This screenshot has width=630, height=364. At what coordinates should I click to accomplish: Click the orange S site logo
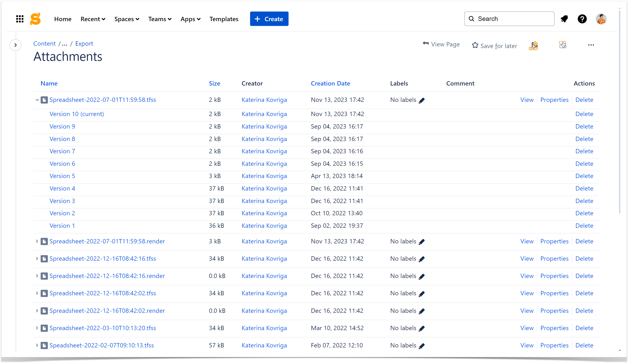click(x=35, y=19)
